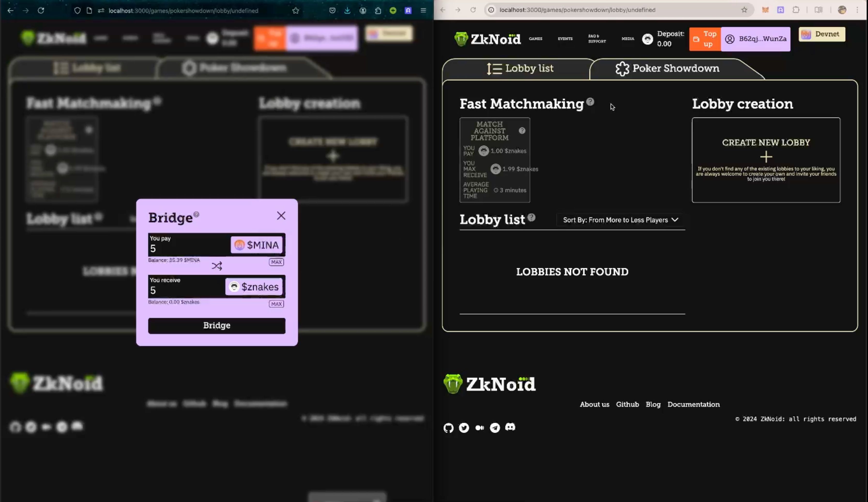Click MAX button for $MINA pay field
Image resolution: width=868 pixels, height=502 pixels.
pyautogui.click(x=276, y=262)
